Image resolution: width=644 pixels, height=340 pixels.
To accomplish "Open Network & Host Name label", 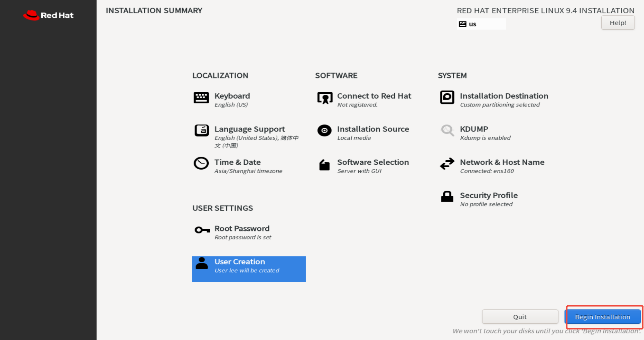I will [502, 162].
